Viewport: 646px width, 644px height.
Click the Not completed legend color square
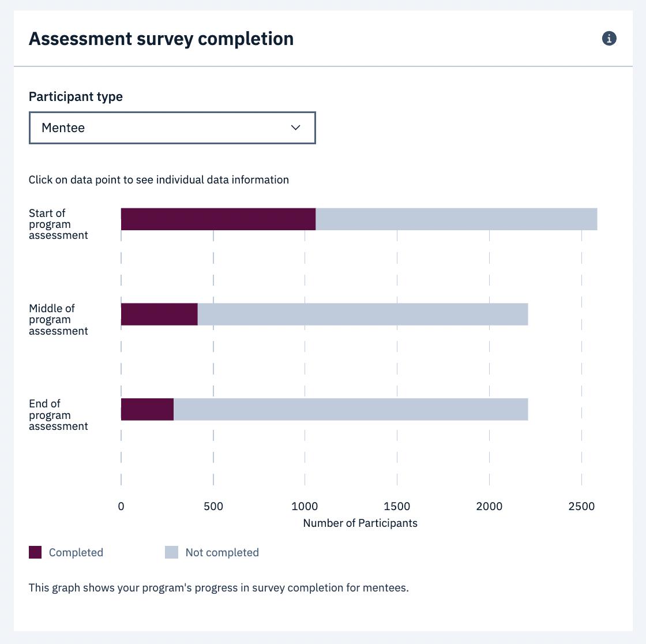(x=171, y=552)
